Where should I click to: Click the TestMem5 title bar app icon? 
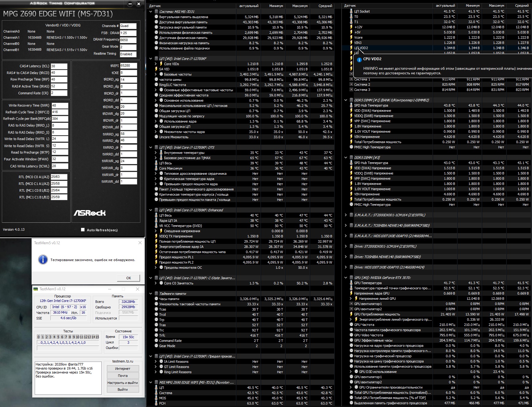click(36, 289)
